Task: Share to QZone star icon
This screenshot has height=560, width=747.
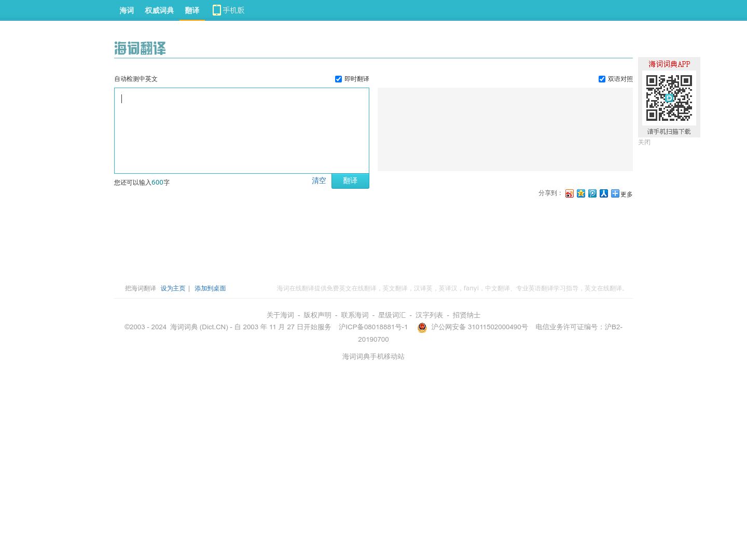Action: [581, 193]
